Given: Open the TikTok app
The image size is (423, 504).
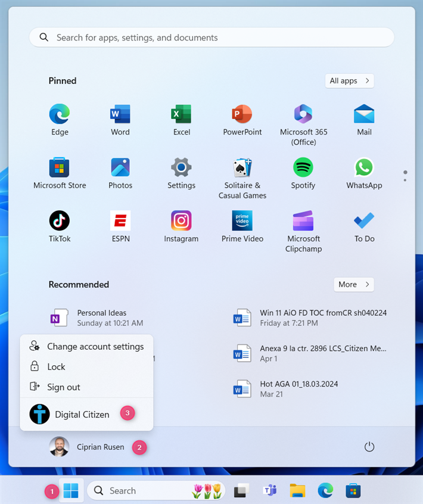Looking at the screenshot, I should (60, 226).
